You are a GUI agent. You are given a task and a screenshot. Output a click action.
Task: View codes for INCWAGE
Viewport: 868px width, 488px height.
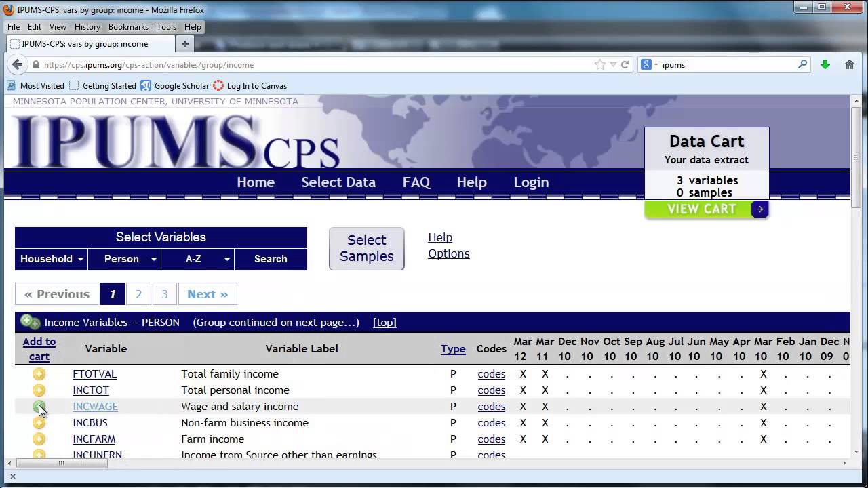tap(492, 407)
